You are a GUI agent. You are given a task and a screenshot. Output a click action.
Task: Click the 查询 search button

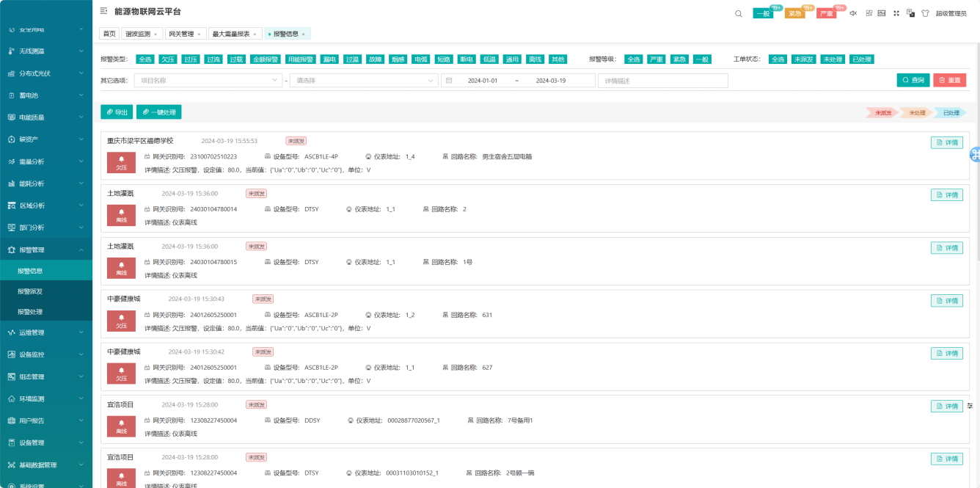913,81
